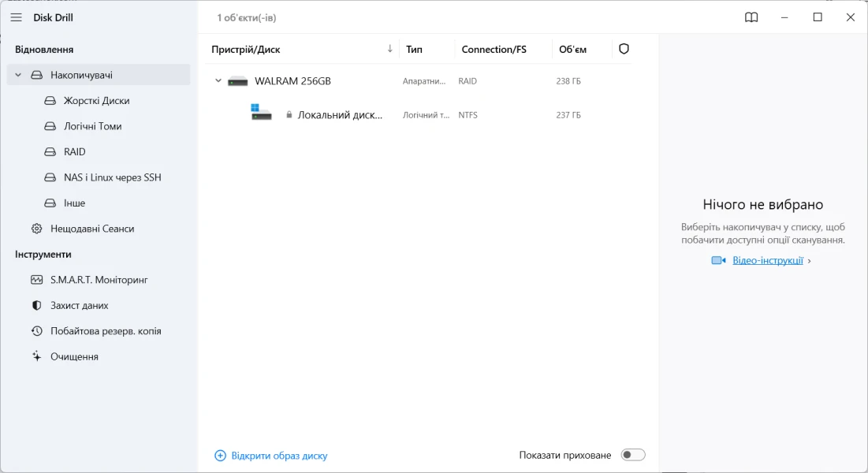Screen dimensions: 868x473
Task: Open the help book icon in title bar
Action: coord(751,17)
